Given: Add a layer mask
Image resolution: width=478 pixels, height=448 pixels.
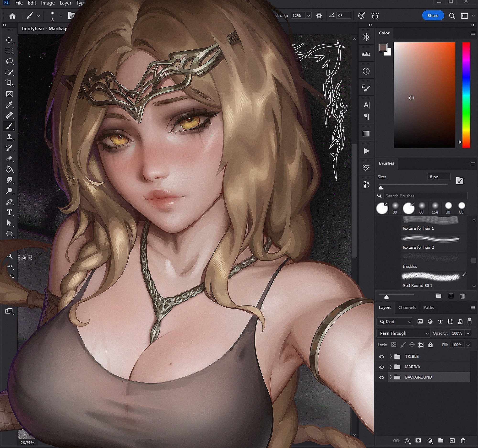Looking at the screenshot, I should click(418, 440).
